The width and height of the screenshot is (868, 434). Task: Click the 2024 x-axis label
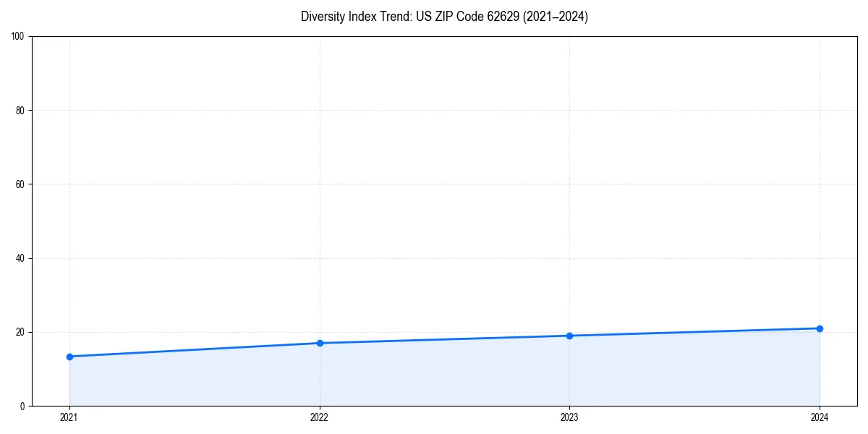pos(820,417)
